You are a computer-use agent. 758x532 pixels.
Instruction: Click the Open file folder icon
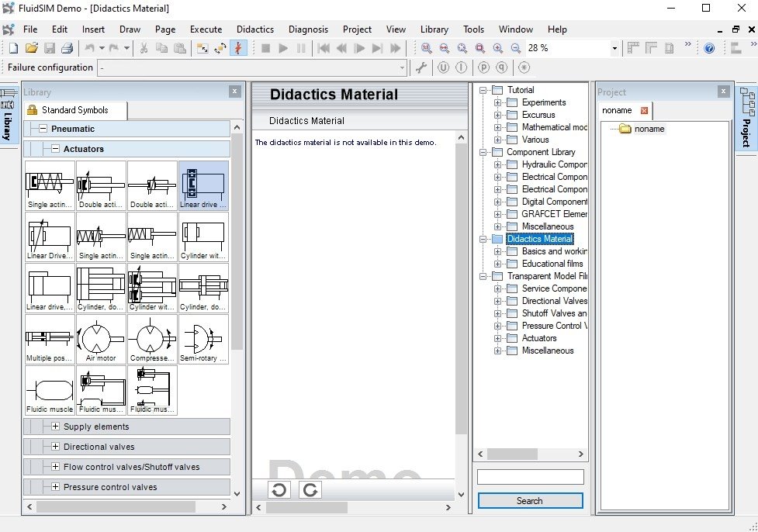(32, 48)
